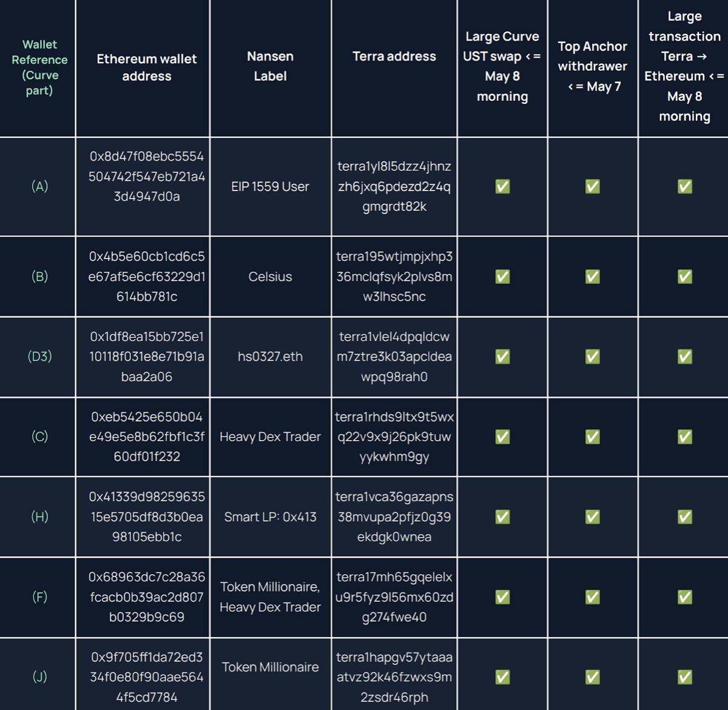728x710 pixels.
Task: Click Large Curve checkmark in Celsius row
Action: pyautogui.click(x=502, y=277)
